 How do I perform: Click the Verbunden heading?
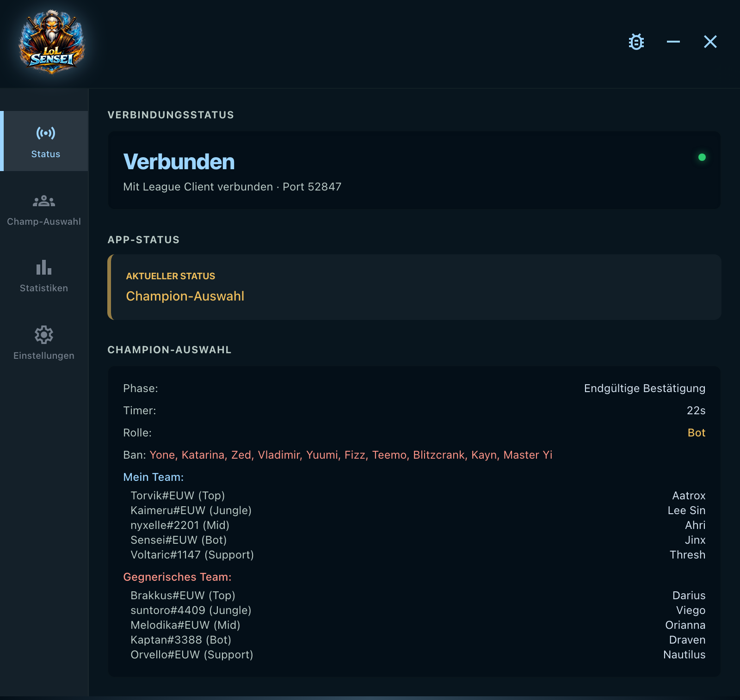[179, 162]
